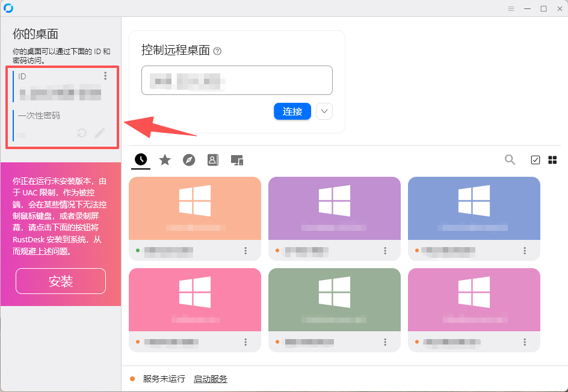Open the magenta peer card thumbnail
Image resolution: width=568 pixels, height=392 pixels.
pos(474,299)
